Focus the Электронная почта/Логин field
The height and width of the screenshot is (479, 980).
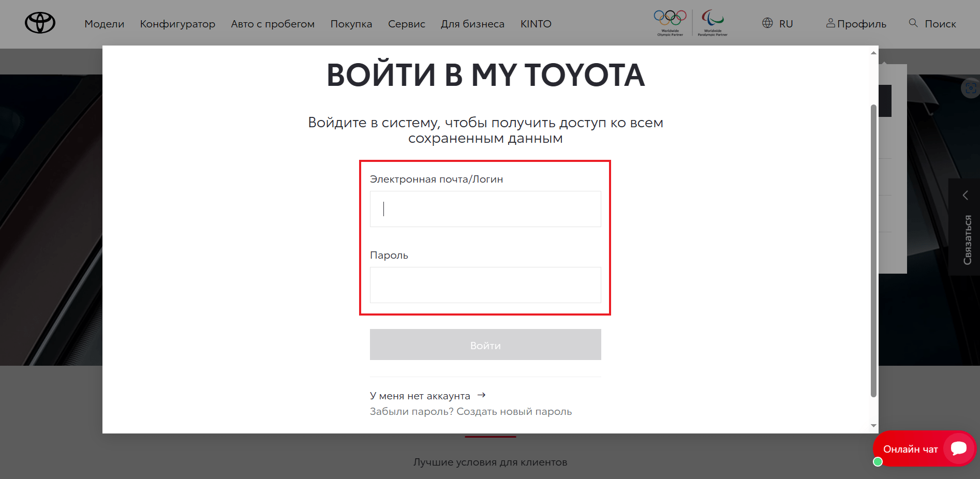tap(485, 209)
